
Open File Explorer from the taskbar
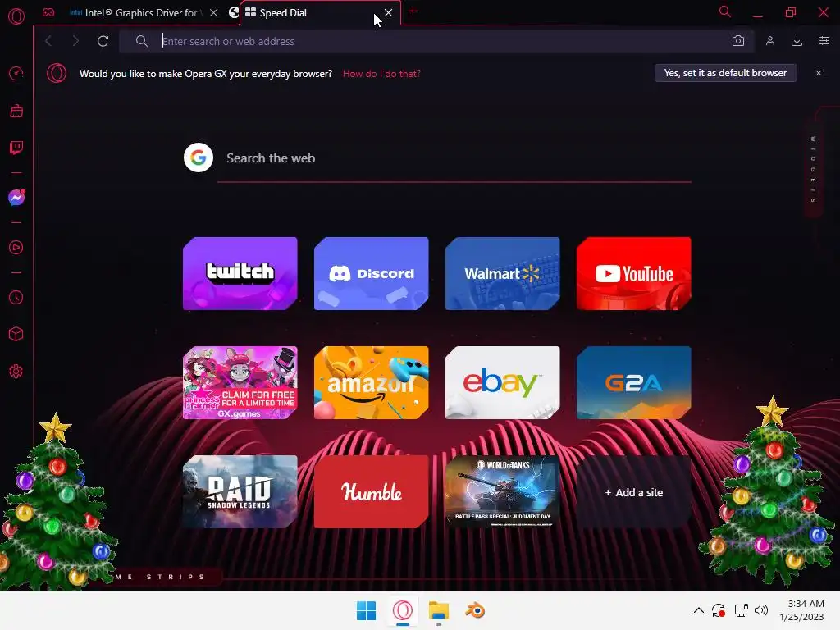click(x=438, y=610)
